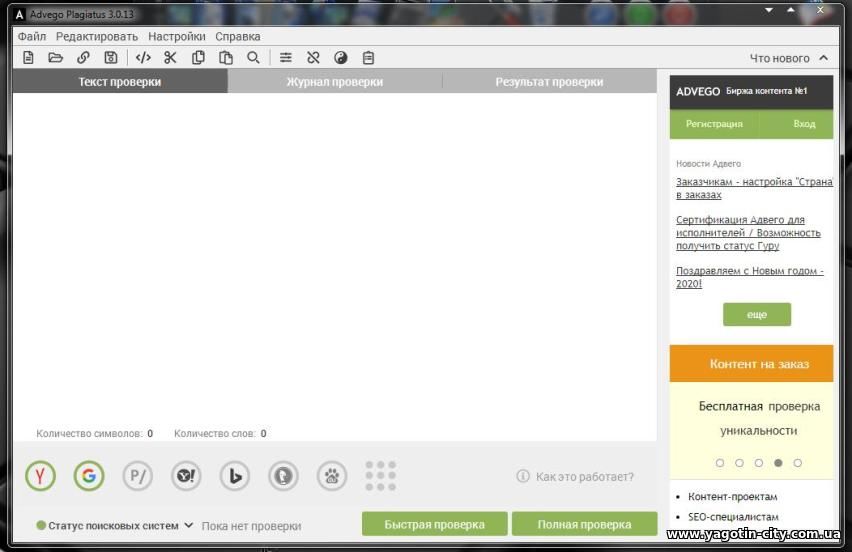Paste text using the clipboard paste icon

point(226,58)
